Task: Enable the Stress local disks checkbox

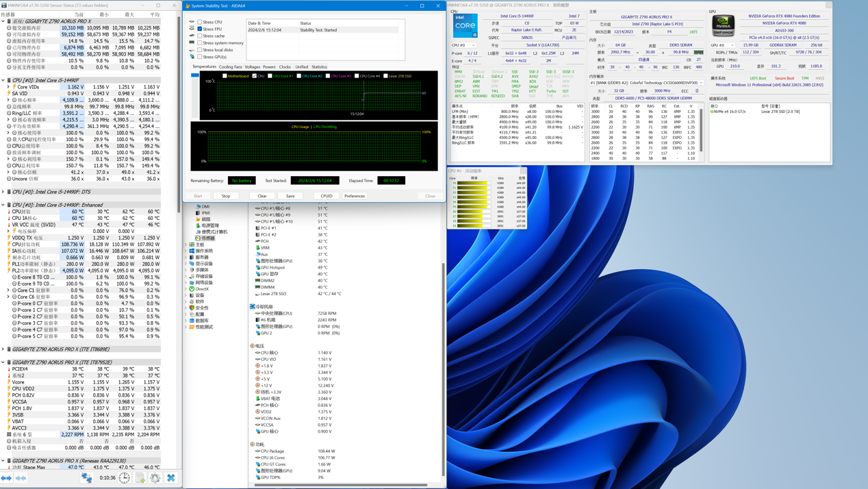Action: pos(200,50)
